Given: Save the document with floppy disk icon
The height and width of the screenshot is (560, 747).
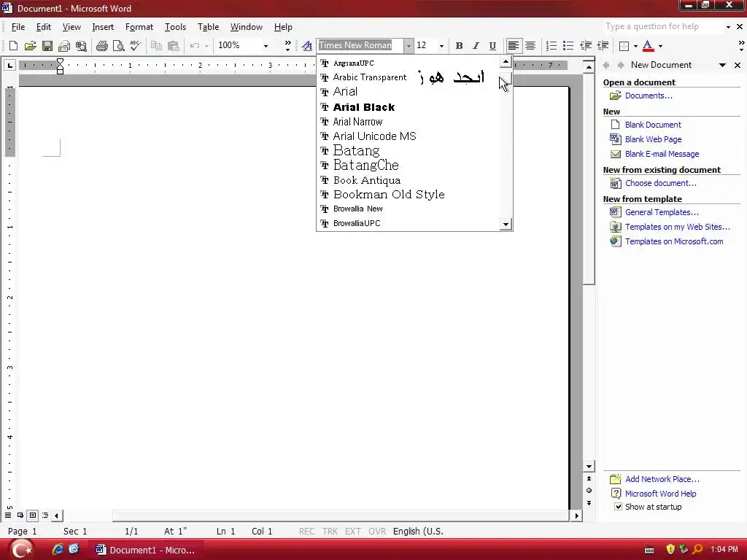Looking at the screenshot, I should click(47, 46).
